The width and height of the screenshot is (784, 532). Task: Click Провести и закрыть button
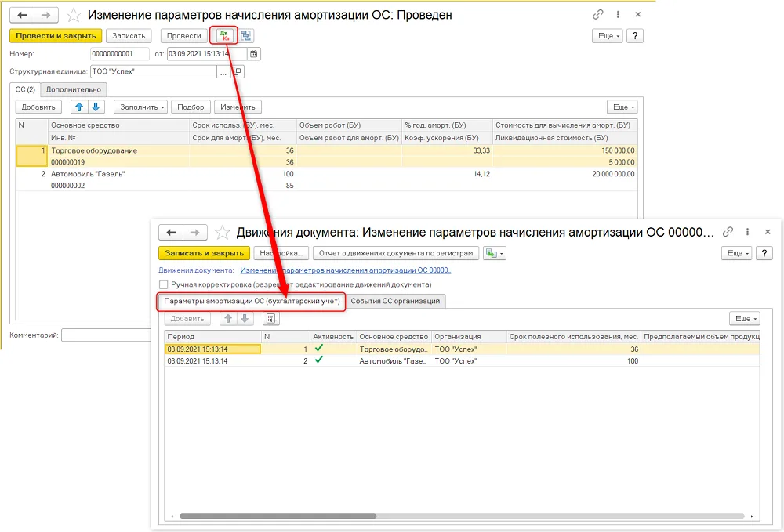tap(56, 36)
